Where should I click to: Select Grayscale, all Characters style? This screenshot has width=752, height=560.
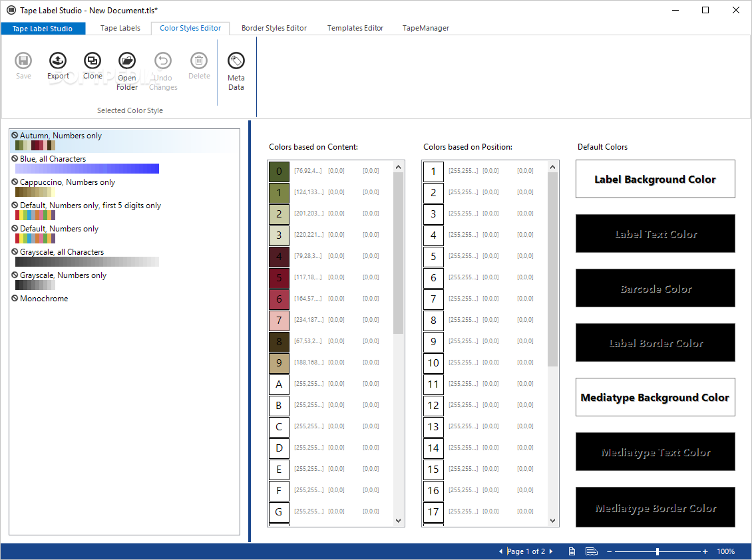point(124,257)
